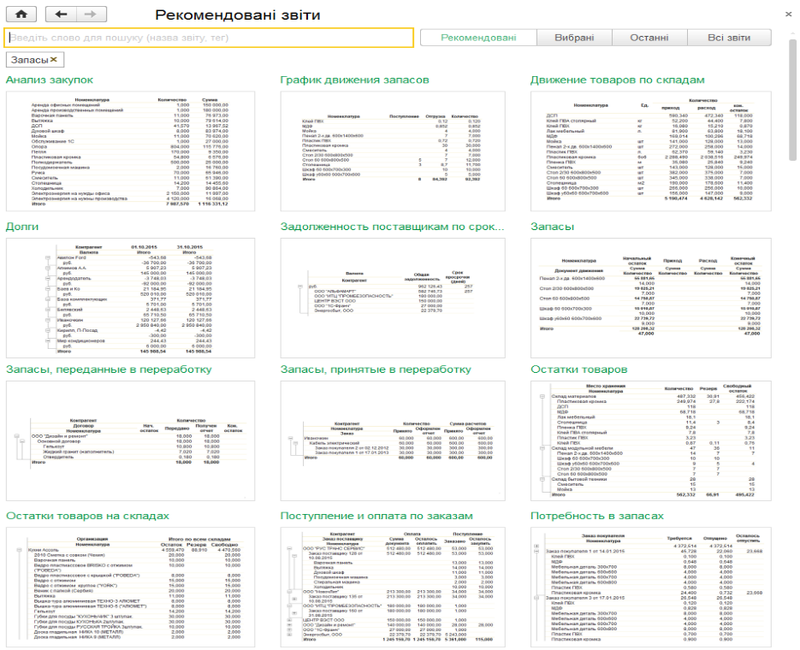
Task: Show the Всі звіти tab
Action: tap(729, 38)
